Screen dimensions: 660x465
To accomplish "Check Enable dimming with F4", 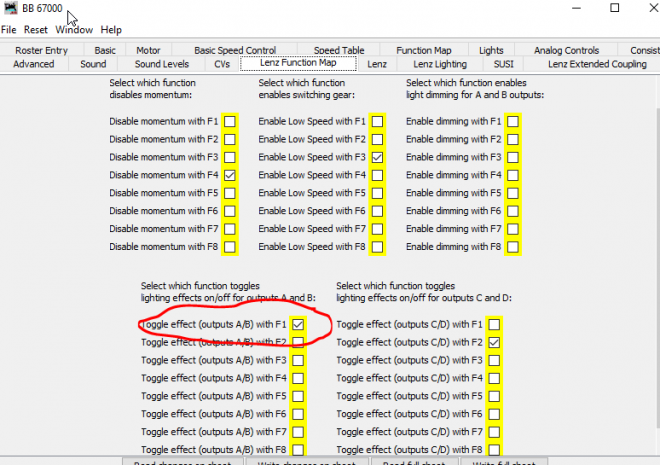I will (513, 175).
